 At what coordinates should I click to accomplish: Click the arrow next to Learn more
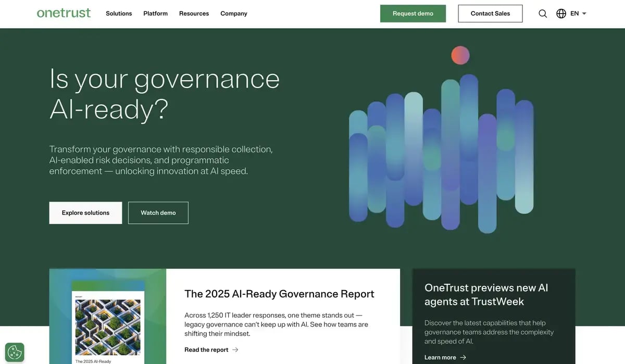point(464,357)
